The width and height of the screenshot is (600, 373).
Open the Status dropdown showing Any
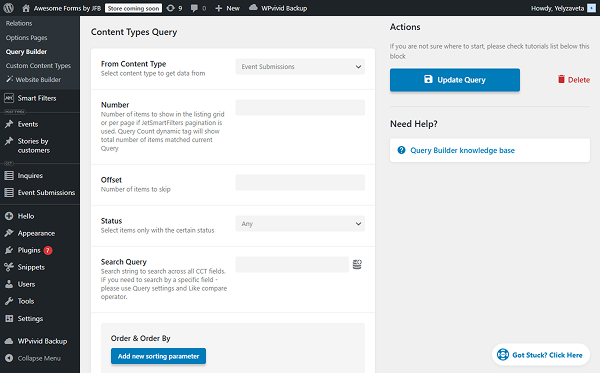point(300,224)
